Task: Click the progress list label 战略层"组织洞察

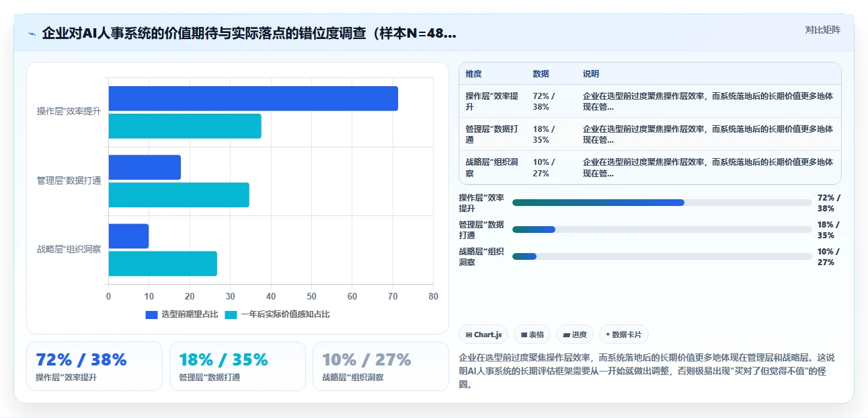Action: point(481,256)
